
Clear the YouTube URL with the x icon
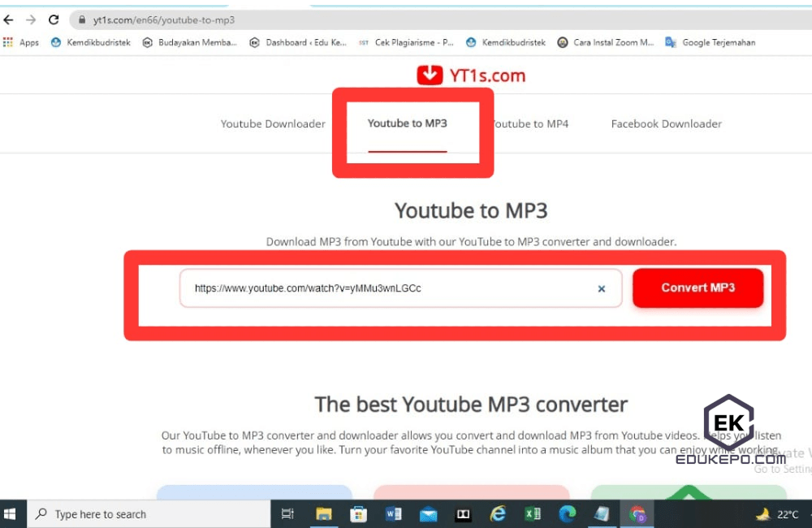pyautogui.click(x=602, y=288)
